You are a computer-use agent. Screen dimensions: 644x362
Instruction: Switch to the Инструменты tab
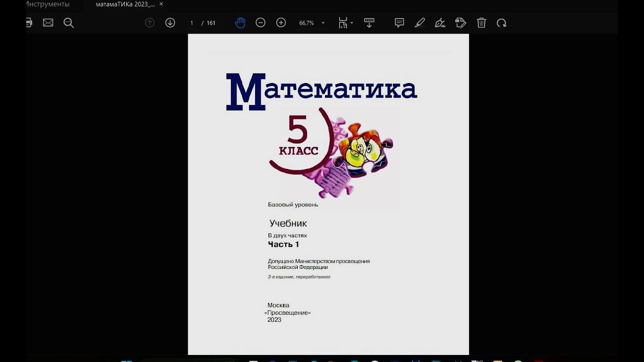(x=47, y=5)
